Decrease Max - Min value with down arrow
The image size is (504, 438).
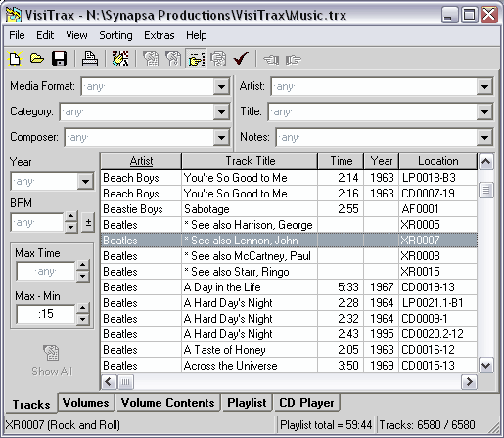82,319
